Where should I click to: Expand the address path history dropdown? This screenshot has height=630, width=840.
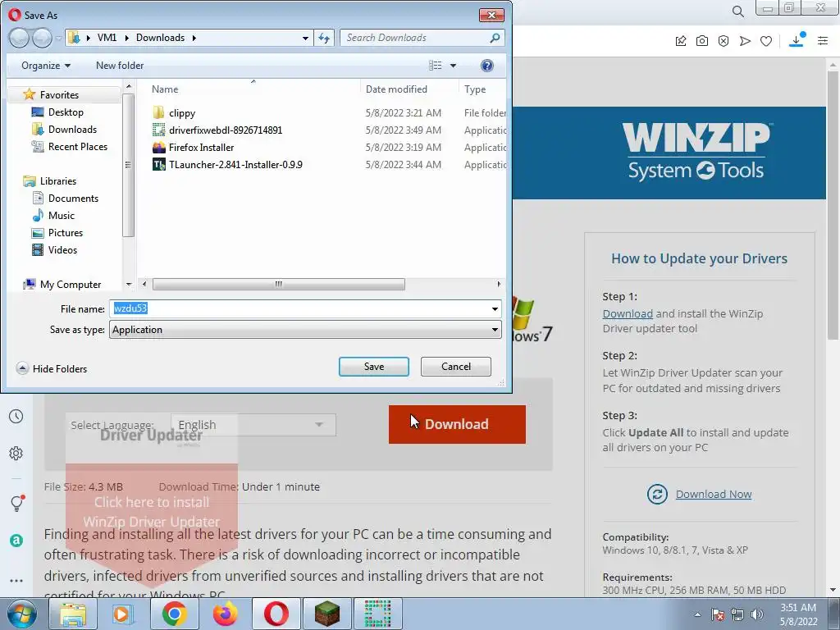tap(305, 38)
